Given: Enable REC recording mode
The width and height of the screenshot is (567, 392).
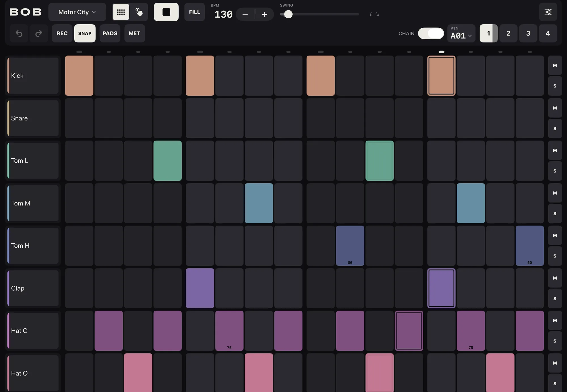Looking at the screenshot, I should click(62, 33).
